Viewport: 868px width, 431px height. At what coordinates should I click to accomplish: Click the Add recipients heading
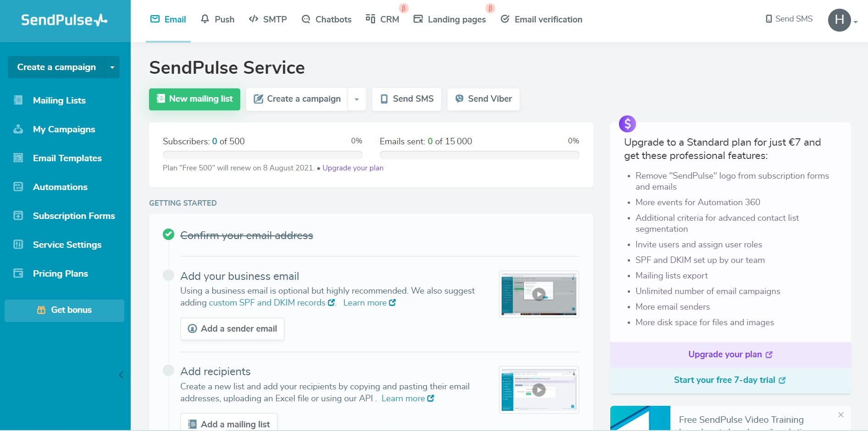(215, 371)
